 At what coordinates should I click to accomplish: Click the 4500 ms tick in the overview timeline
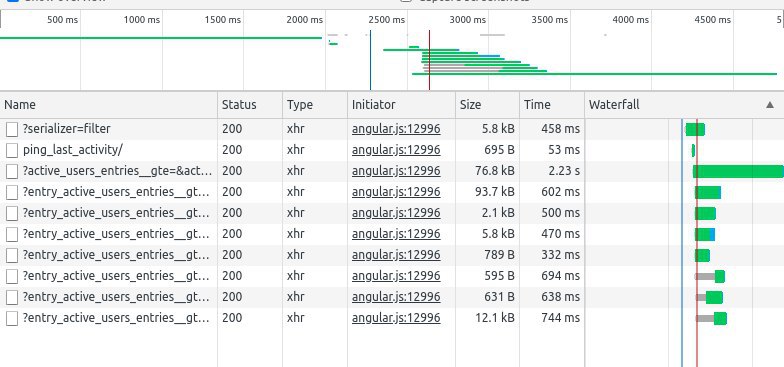(712, 20)
